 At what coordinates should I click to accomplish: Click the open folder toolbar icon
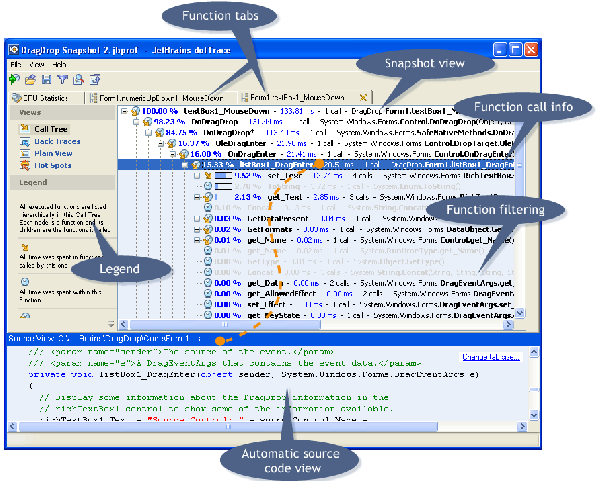tap(31, 79)
